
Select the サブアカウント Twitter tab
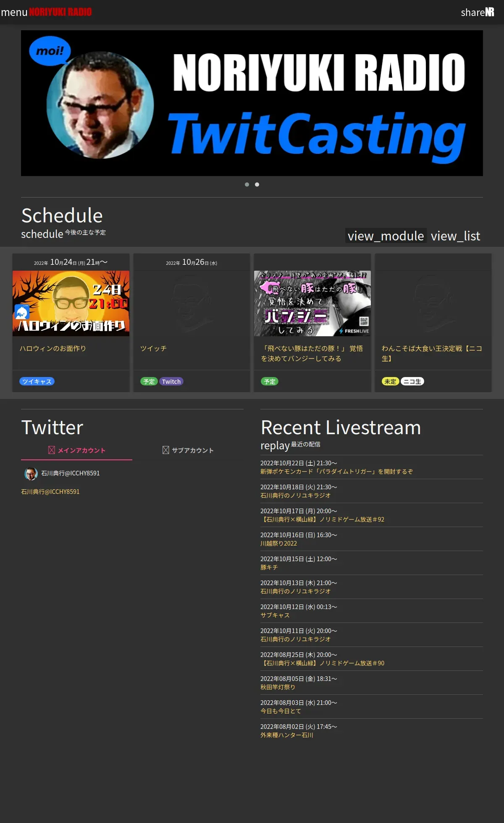tap(188, 450)
